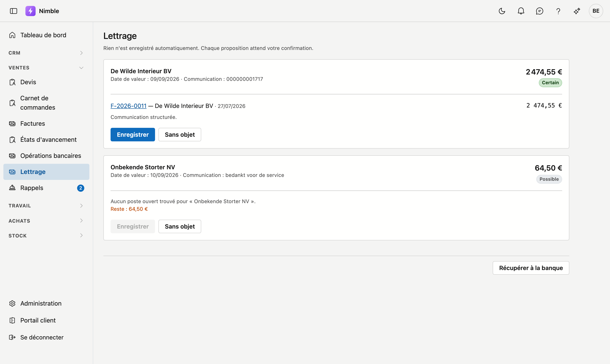Viewport: 610px width, 364px height.
Task: Click Enregistrer for De Wilde Interieur BV
Action: coord(133,135)
